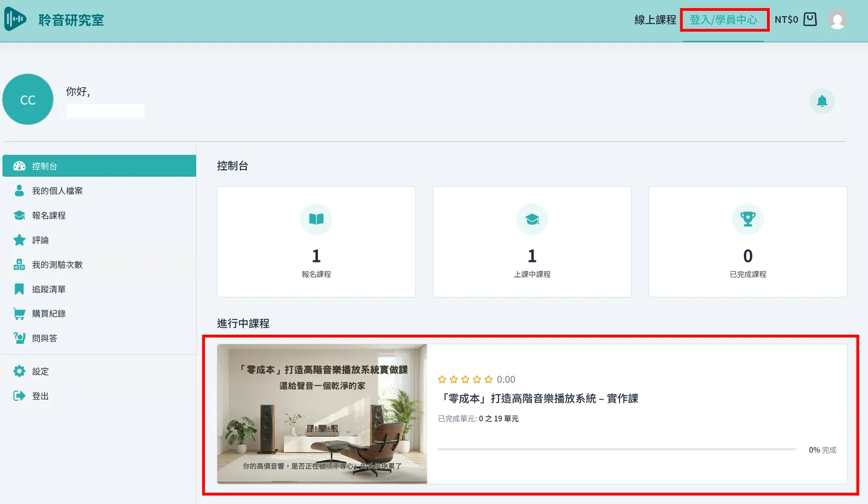The image size is (868, 504).
Task: Click the course progress bar
Action: 617,449
